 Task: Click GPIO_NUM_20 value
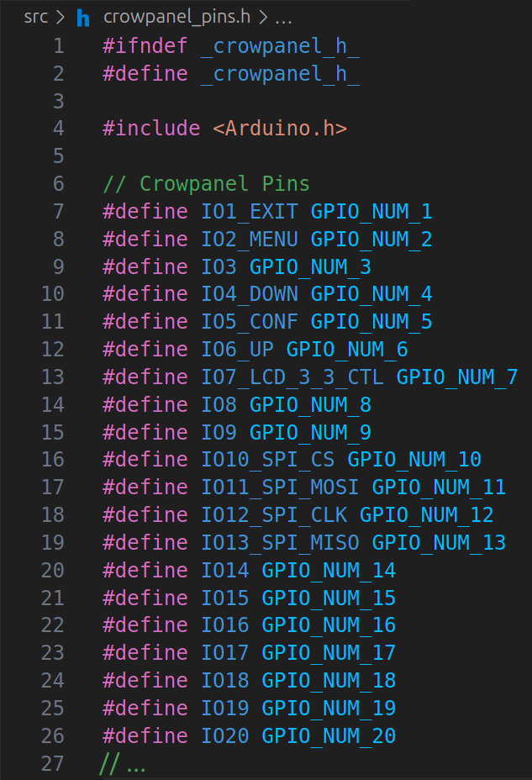(x=329, y=736)
